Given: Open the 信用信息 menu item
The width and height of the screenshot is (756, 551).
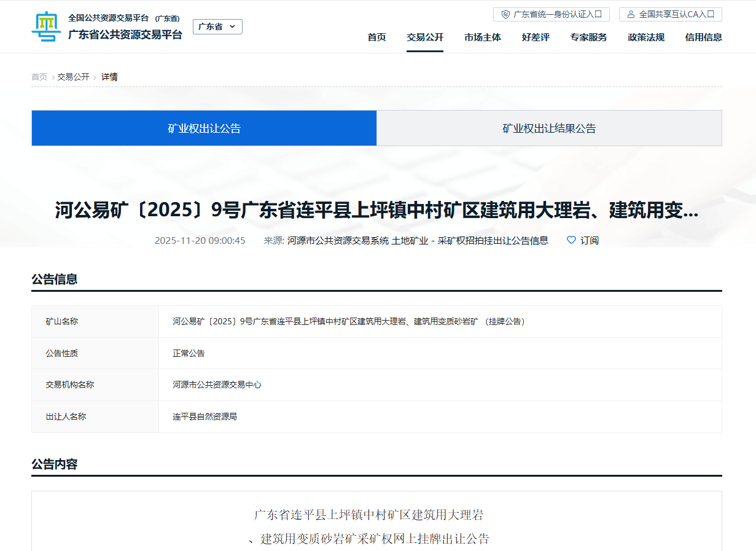Looking at the screenshot, I should click(703, 37).
